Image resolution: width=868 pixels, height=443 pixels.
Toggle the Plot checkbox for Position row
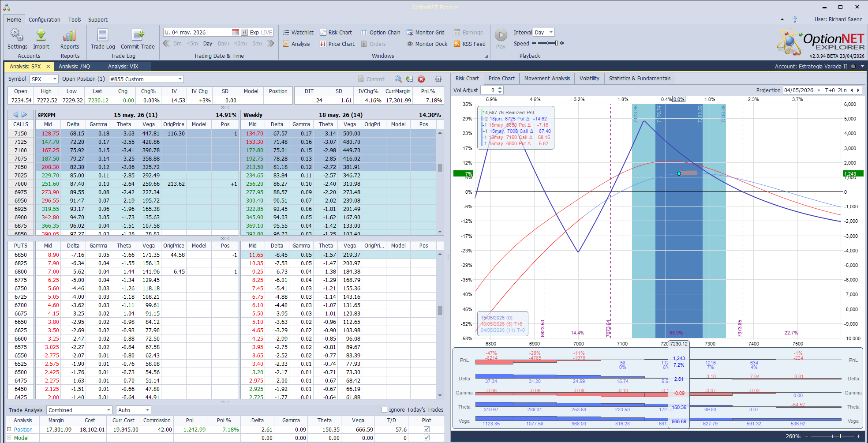point(427,429)
